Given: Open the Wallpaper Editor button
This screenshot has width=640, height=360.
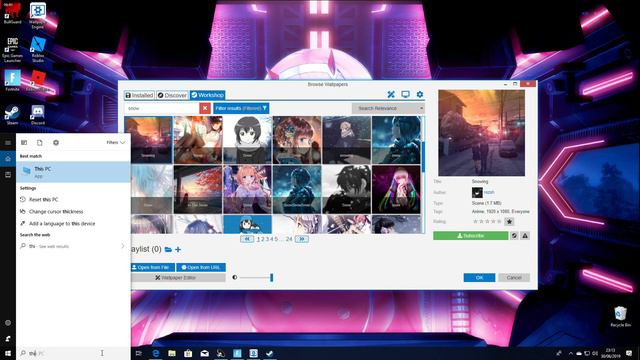Looking at the screenshot, I should (x=178, y=278).
